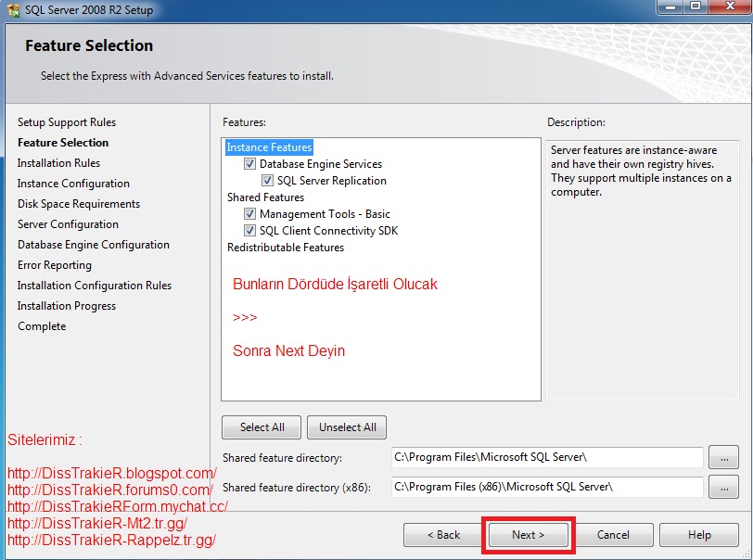Viewport: 753px width, 560px height.
Task: Select Server Configuration step
Action: (68, 224)
